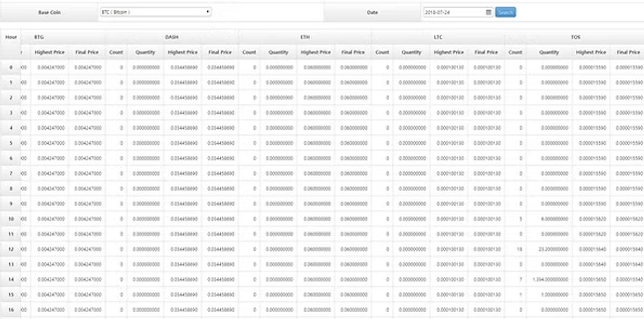
Task: Click Highest Price header under LTC
Action: (x=449, y=52)
